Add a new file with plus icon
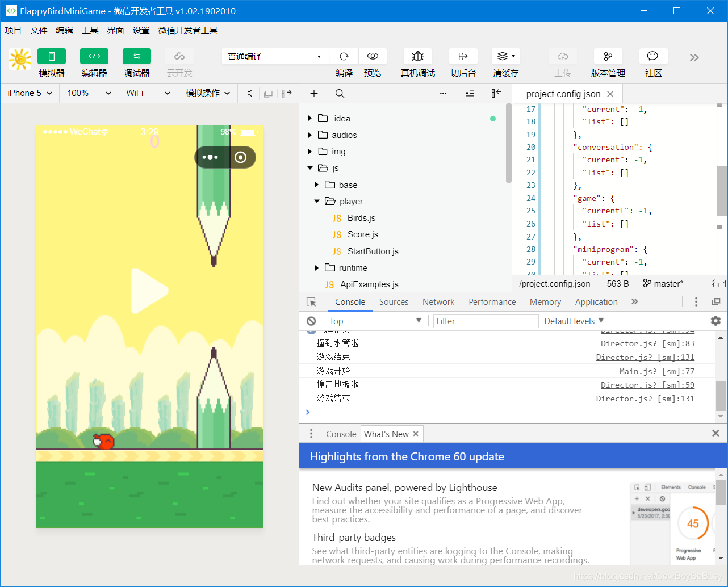Screen dimensions: 728x587 click(314, 93)
